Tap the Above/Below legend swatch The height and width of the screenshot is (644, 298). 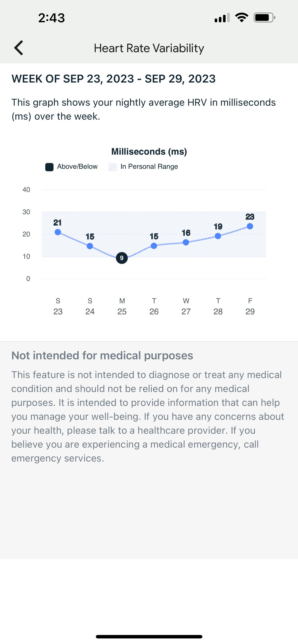pos(49,167)
